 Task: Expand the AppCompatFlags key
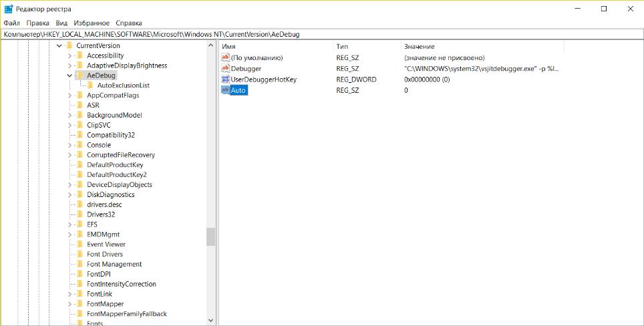[x=69, y=96]
